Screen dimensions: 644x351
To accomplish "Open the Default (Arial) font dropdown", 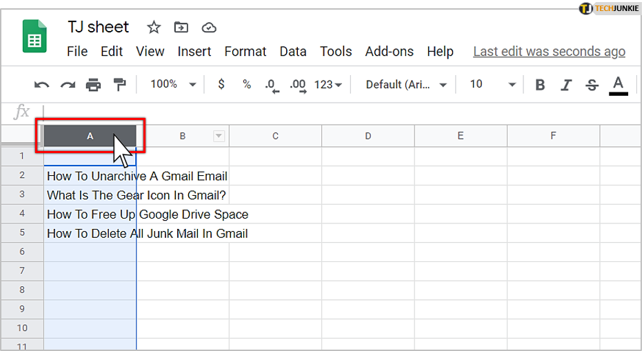I will (x=406, y=85).
